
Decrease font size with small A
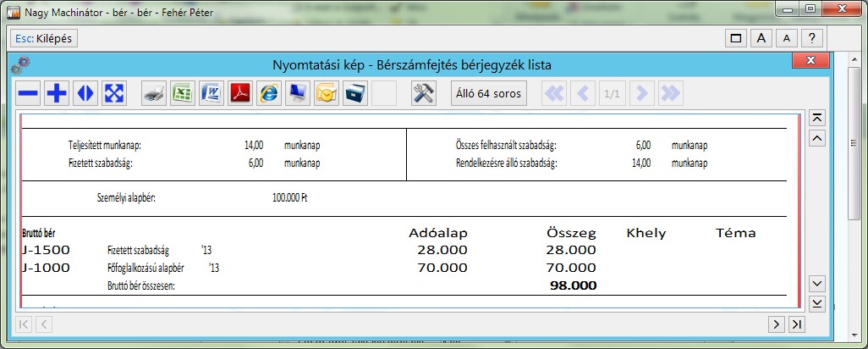(787, 38)
